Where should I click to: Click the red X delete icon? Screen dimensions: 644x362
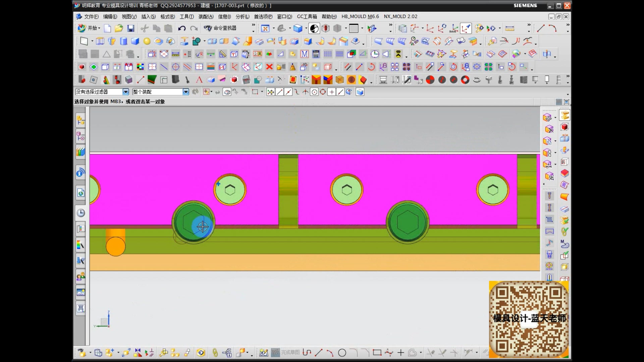(269, 67)
